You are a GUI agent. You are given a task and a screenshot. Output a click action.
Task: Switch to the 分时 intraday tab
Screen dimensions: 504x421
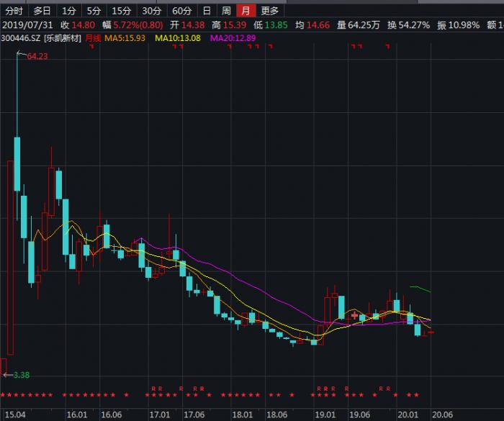[x=14, y=10]
